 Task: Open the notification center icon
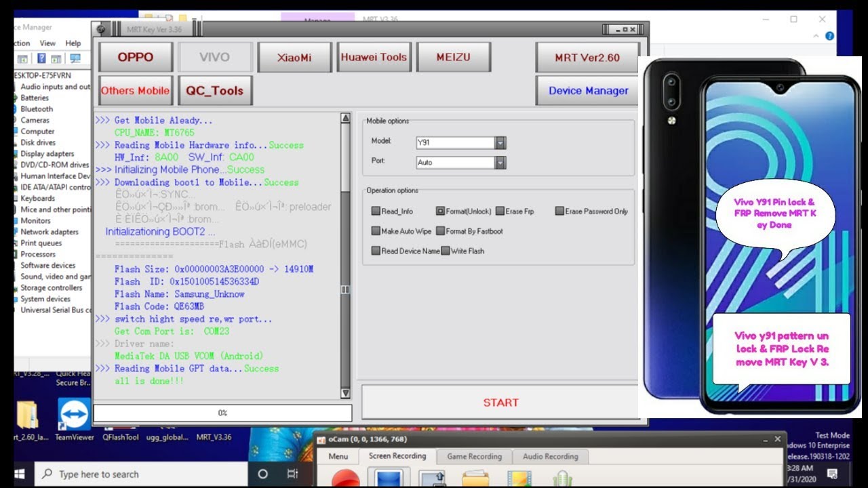[x=832, y=473]
